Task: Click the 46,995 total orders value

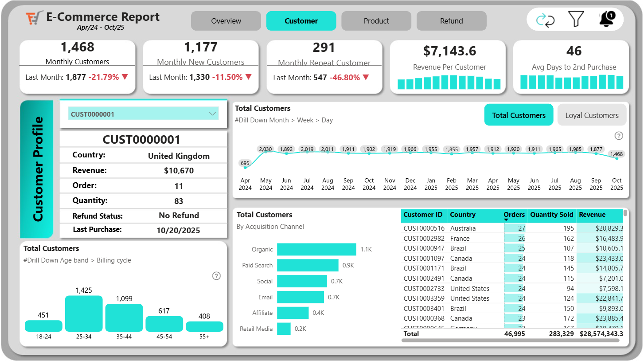Action: [x=515, y=334]
